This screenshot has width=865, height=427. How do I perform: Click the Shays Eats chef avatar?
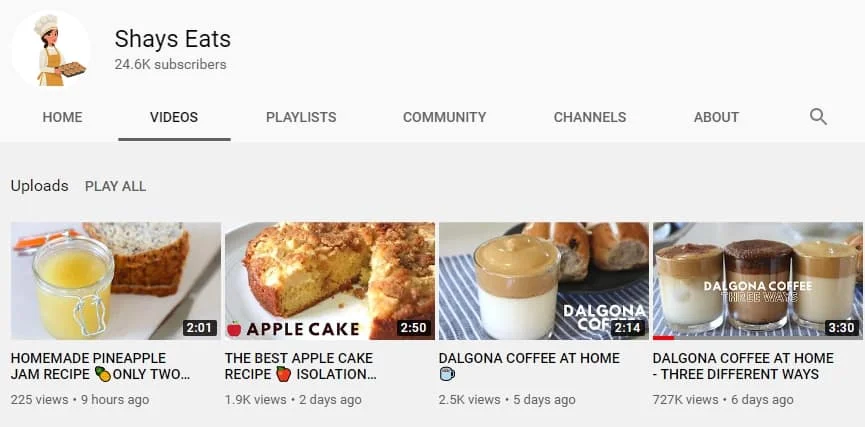[51, 49]
